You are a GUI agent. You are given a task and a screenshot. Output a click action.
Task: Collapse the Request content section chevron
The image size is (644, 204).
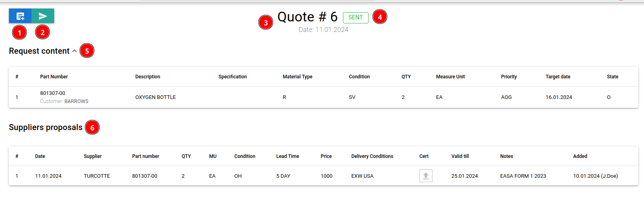pyautogui.click(x=74, y=51)
